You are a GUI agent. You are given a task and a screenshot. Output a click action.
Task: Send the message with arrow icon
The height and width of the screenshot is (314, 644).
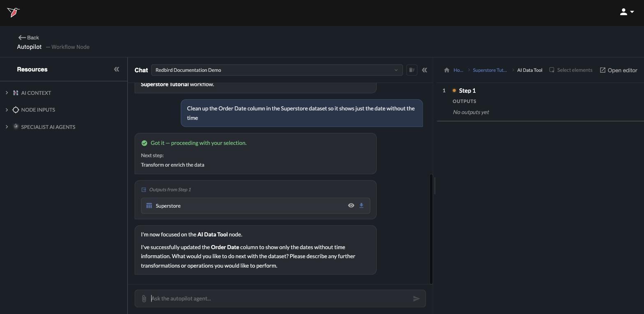click(416, 298)
